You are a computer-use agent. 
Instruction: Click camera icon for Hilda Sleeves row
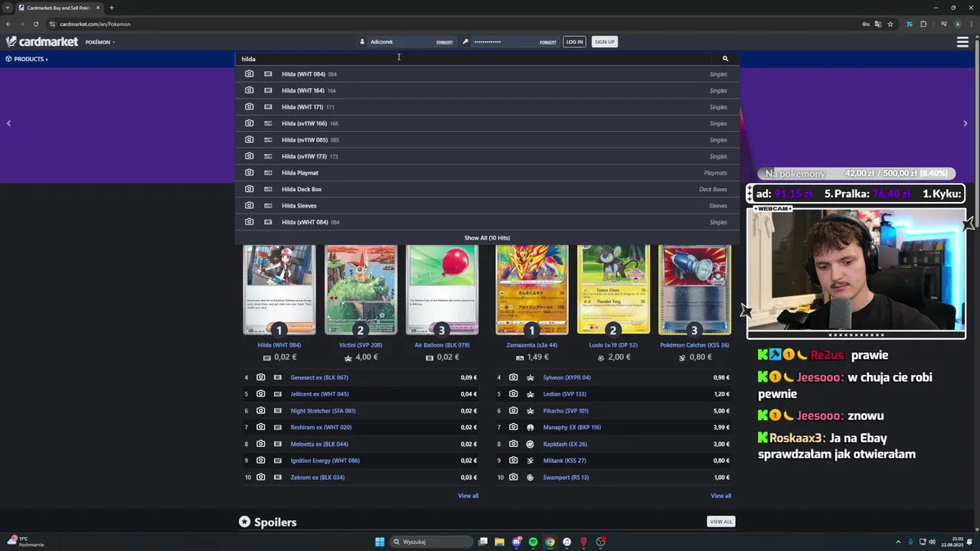pos(249,206)
